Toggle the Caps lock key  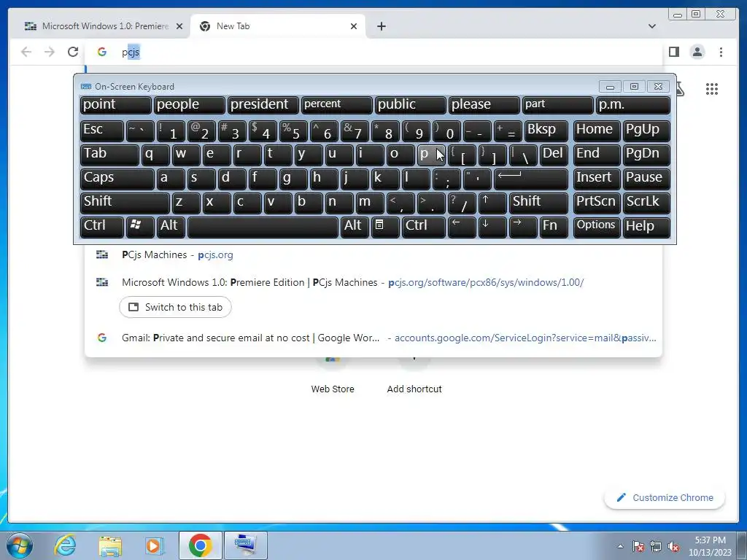117,179
